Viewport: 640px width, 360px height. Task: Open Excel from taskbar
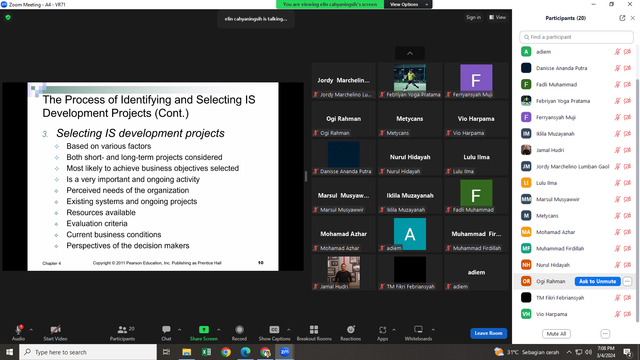(x=206, y=352)
